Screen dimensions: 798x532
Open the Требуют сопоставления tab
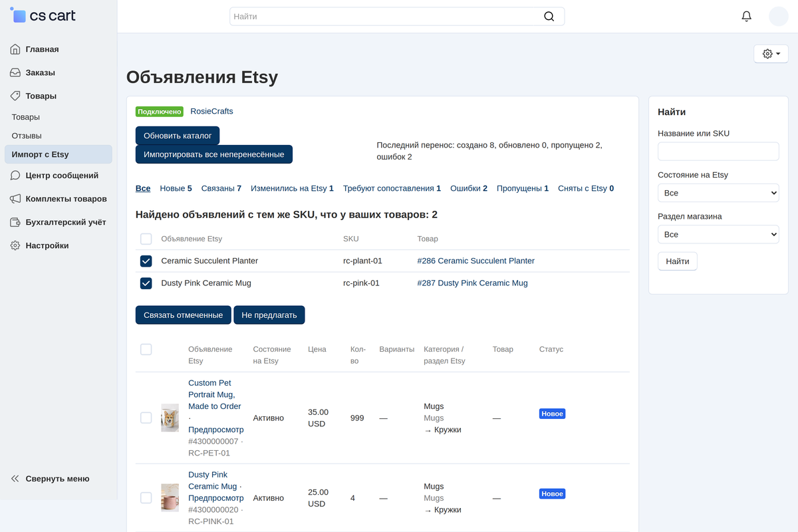[392, 188]
